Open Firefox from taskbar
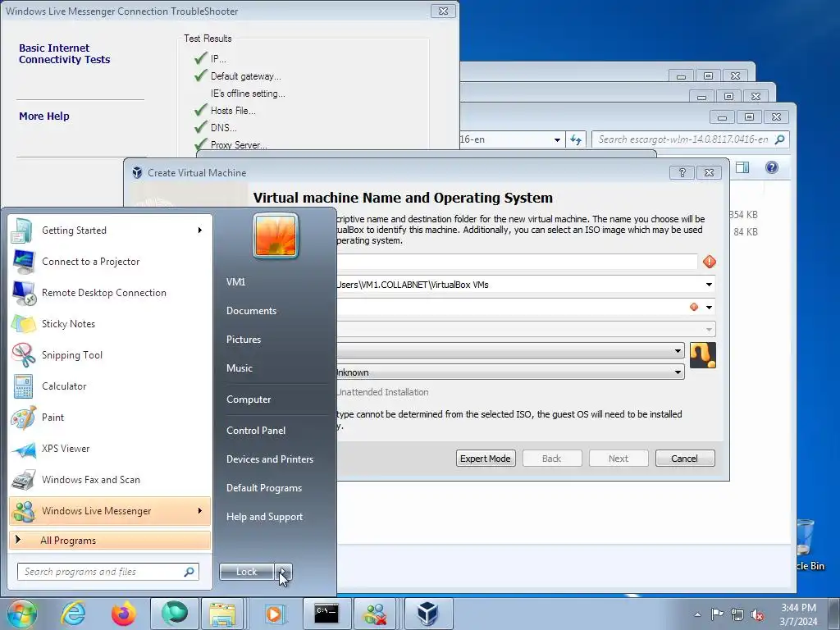840x630 pixels. (123, 614)
